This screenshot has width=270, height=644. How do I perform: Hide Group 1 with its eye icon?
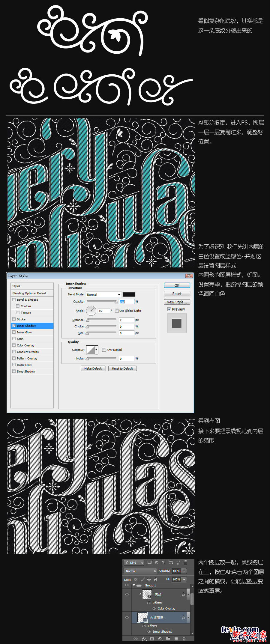coord(127,585)
